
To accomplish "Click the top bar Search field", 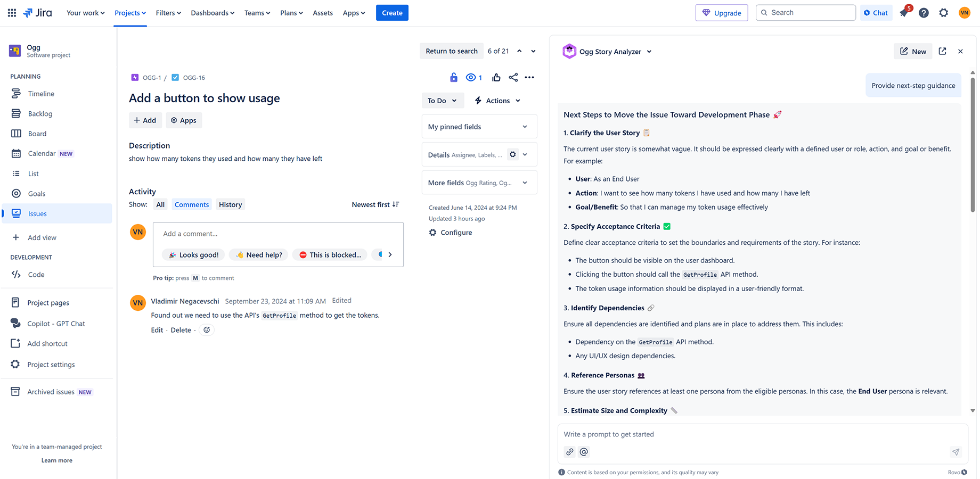I will [x=806, y=13].
